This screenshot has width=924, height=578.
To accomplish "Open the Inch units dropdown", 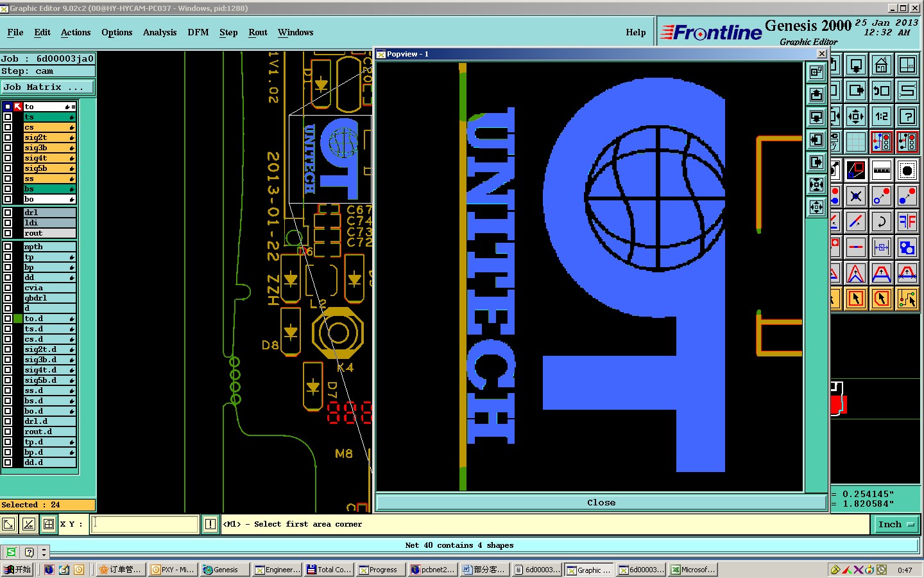I will [896, 525].
